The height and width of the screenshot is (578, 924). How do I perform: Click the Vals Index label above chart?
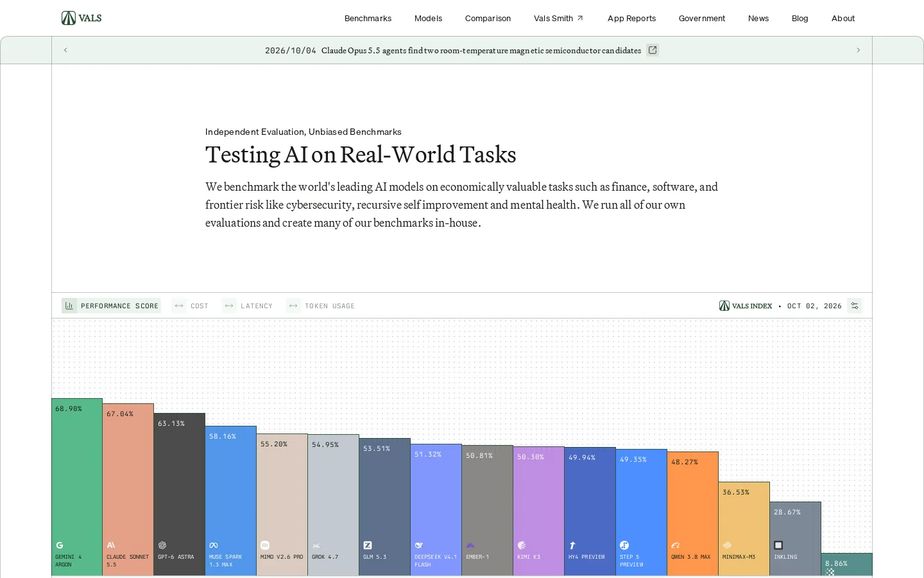coord(746,306)
